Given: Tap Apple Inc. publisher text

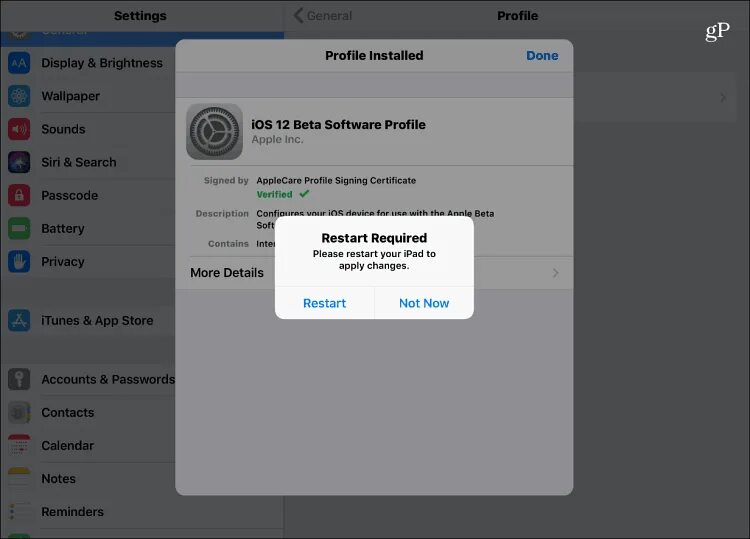Looking at the screenshot, I should point(277,140).
